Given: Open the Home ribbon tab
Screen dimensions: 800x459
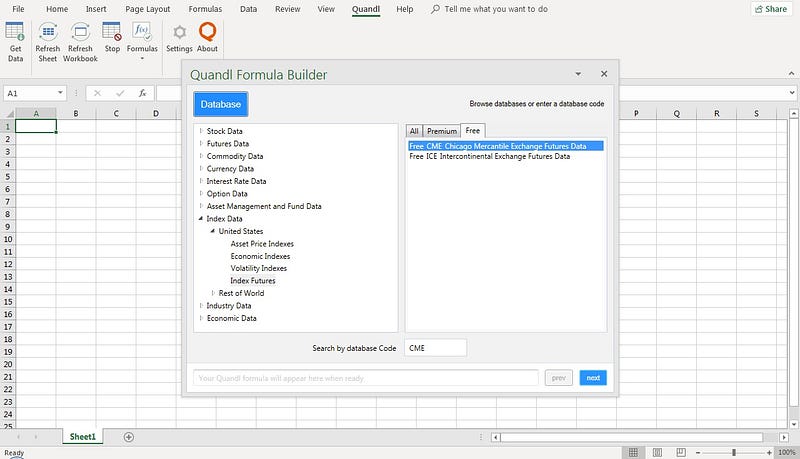Looking at the screenshot, I should [57, 9].
